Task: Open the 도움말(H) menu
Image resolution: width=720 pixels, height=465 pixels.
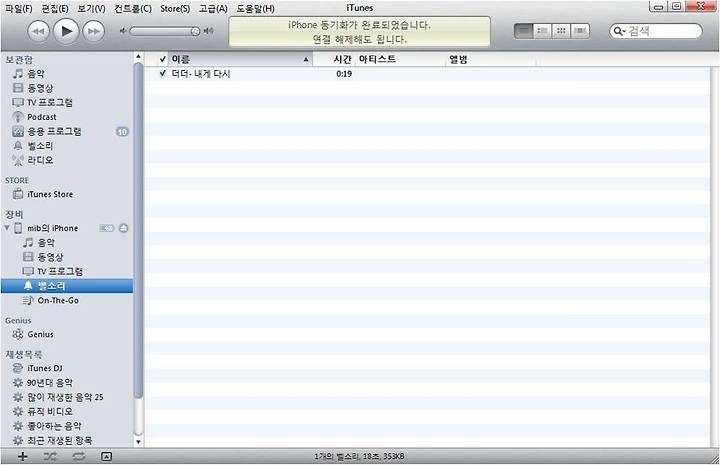Action: pyautogui.click(x=255, y=8)
